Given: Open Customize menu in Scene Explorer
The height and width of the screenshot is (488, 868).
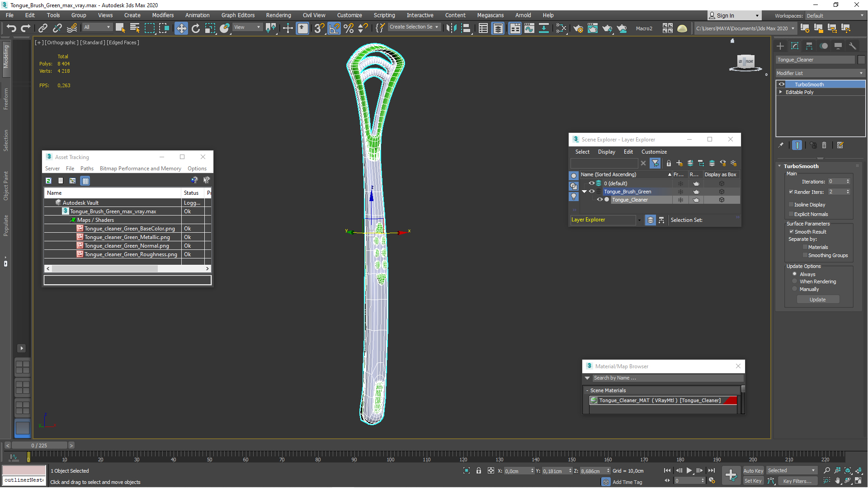Looking at the screenshot, I should click(x=654, y=152).
